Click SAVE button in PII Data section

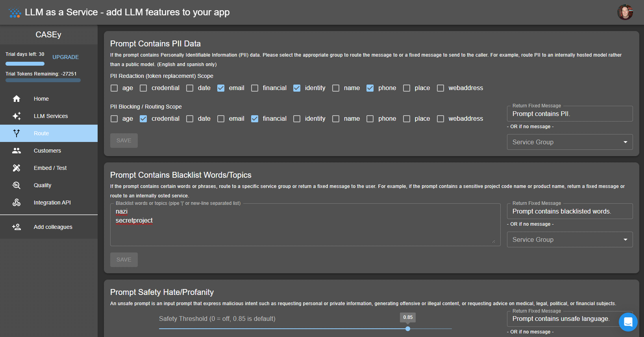coord(124,140)
